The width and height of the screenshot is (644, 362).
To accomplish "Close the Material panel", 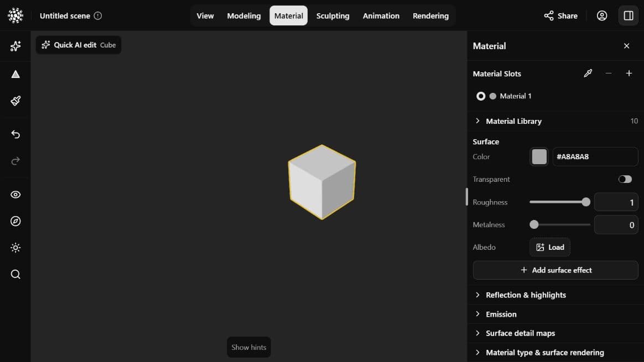I will (626, 46).
